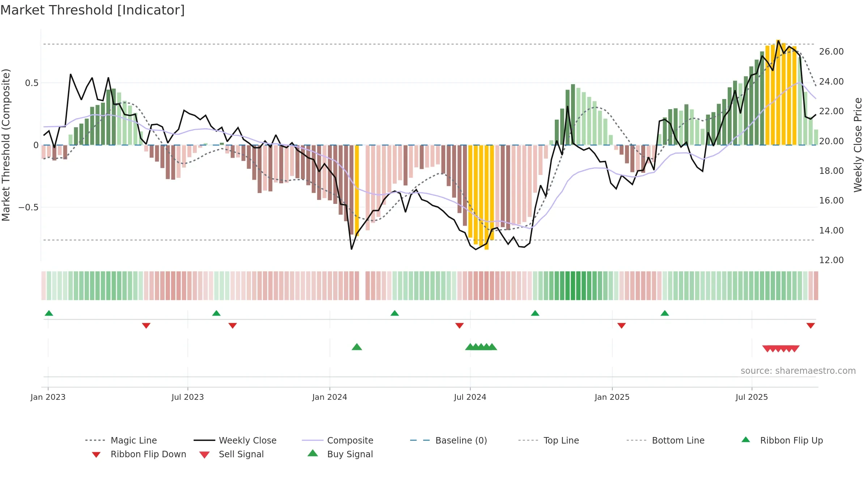Click the Ribbon Flip Down triangle in January 2025
Viewport: 868px width, 488px height.
coord(621,326)
